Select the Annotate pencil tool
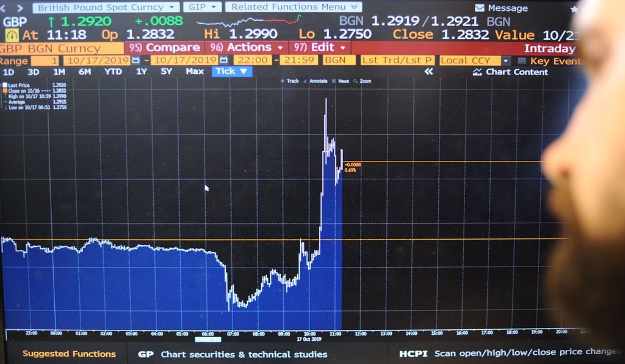 pyautogui.click(x=305, y=81)
